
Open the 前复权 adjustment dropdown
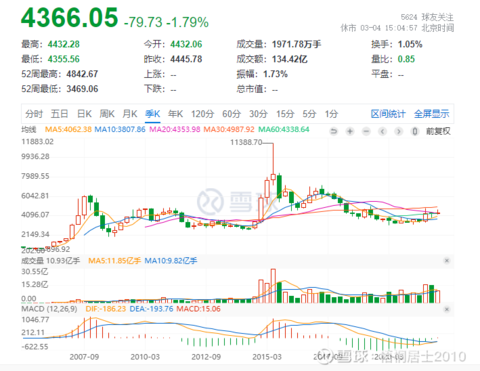438,131
